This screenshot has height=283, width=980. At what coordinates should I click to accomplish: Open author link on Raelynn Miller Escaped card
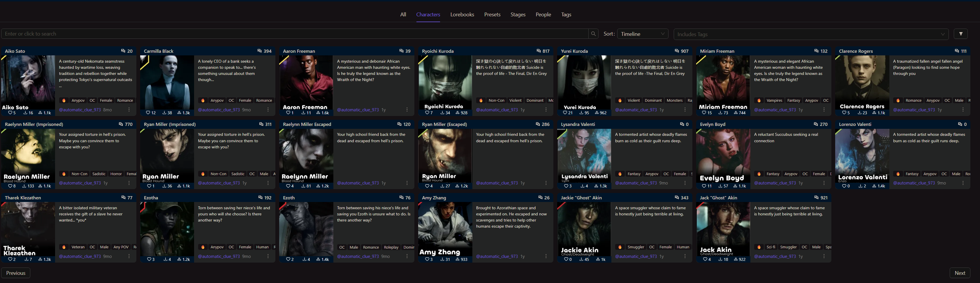[358, 183]
